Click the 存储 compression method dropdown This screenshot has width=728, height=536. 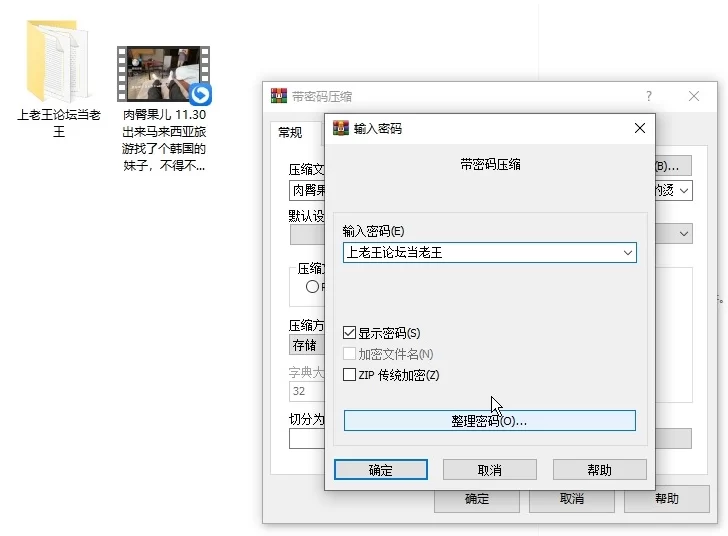click(x=307, y=345)
